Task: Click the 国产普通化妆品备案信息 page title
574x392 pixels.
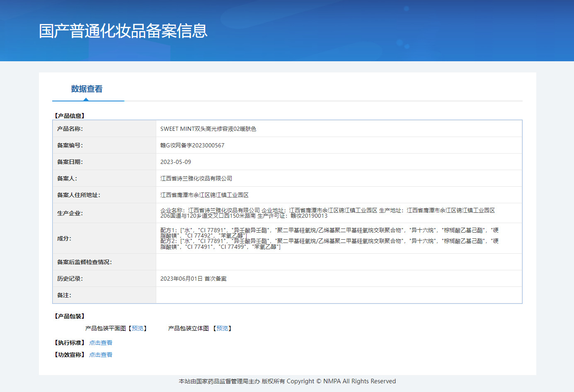Action: click(123, 31)
